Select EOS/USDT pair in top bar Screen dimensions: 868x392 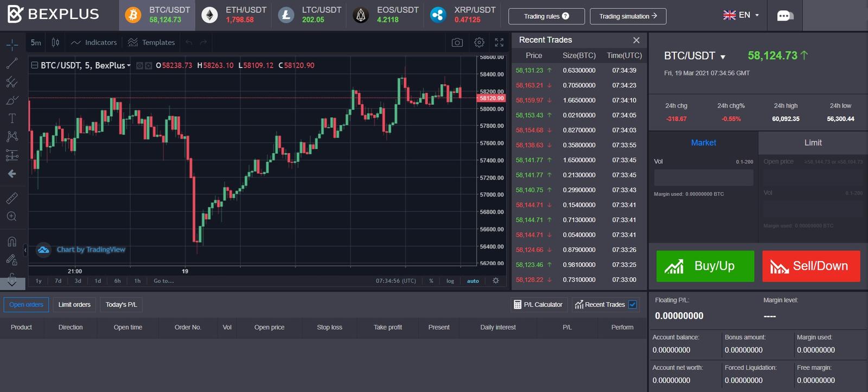[386, 15]
